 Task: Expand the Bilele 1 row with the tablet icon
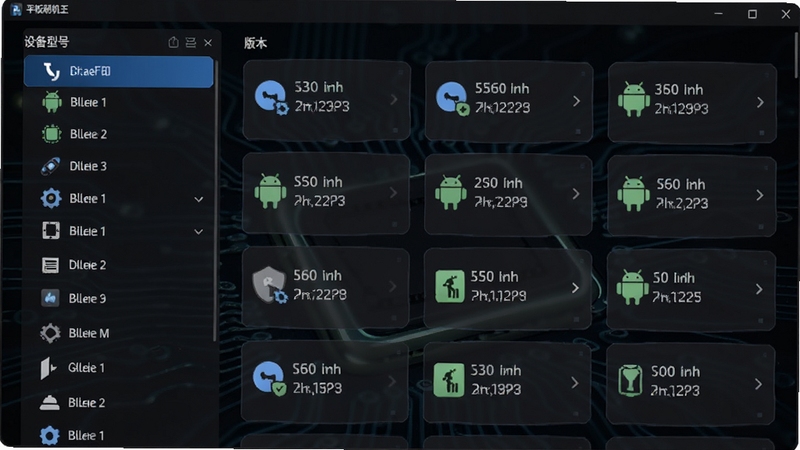pos(198,232)
